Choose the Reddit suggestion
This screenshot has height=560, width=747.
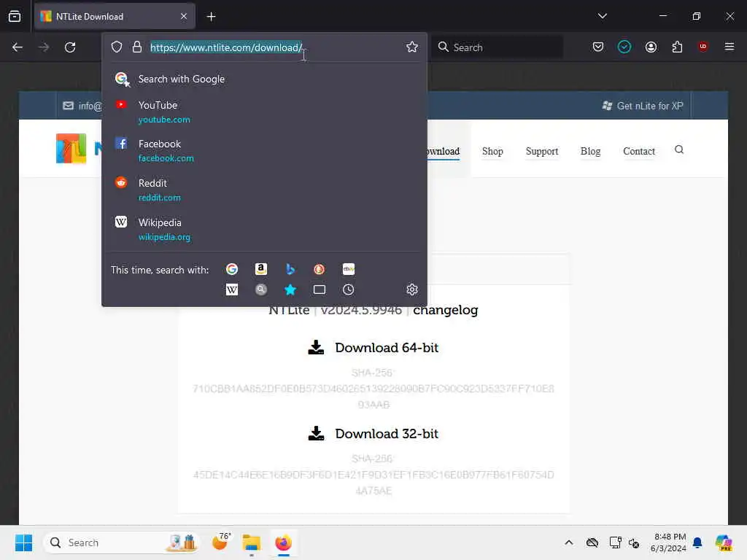tap(264, 190)
